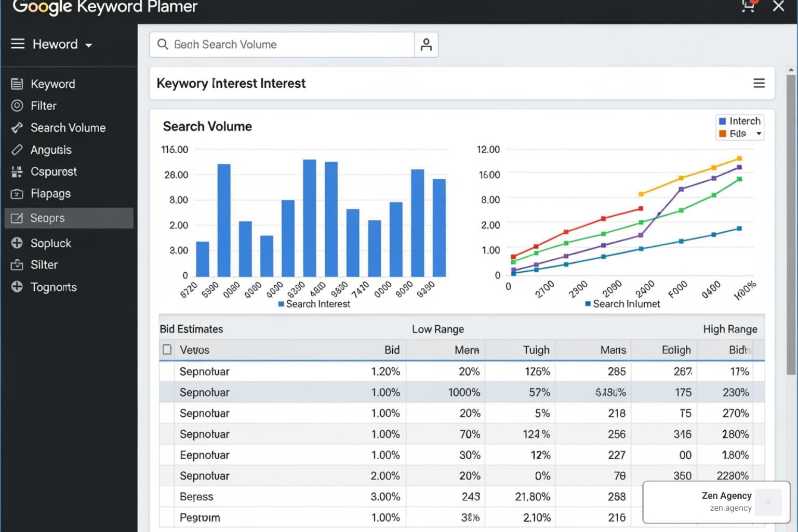Click the search magnifier icon
This screenshot has height=532, width=798.
point(163,45)
